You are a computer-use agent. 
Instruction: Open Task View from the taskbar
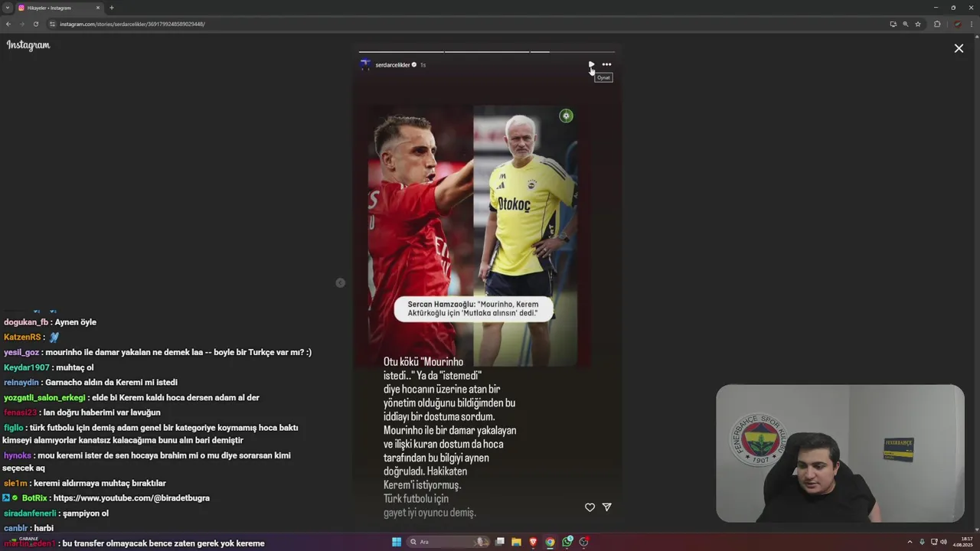pos(500,542)
